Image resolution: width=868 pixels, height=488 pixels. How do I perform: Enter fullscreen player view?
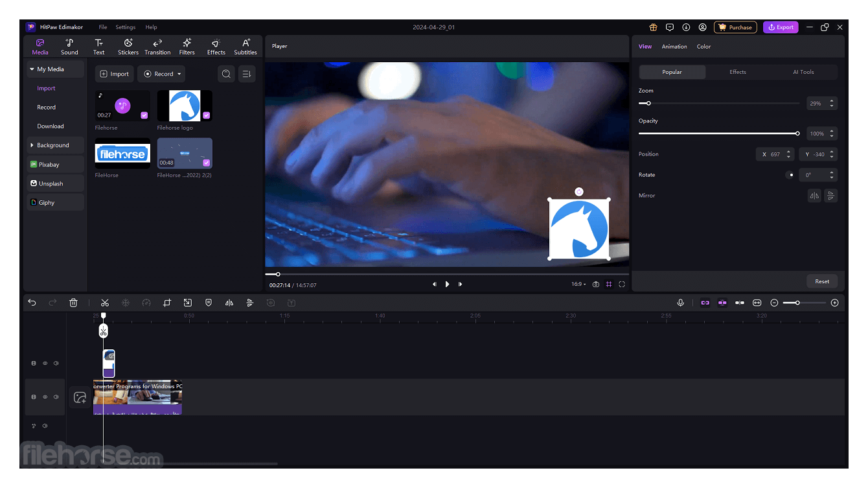click(622, 284)
